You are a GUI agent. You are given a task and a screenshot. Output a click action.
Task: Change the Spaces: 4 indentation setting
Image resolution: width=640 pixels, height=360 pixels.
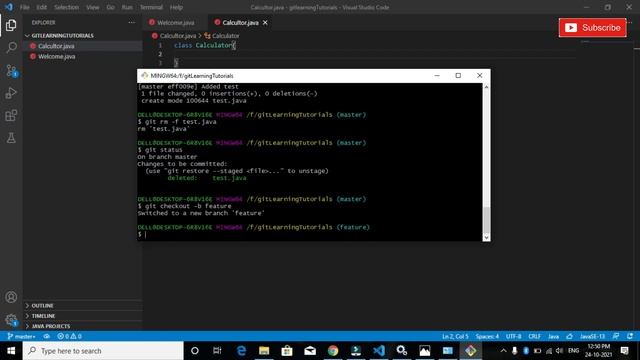point(487,336)
